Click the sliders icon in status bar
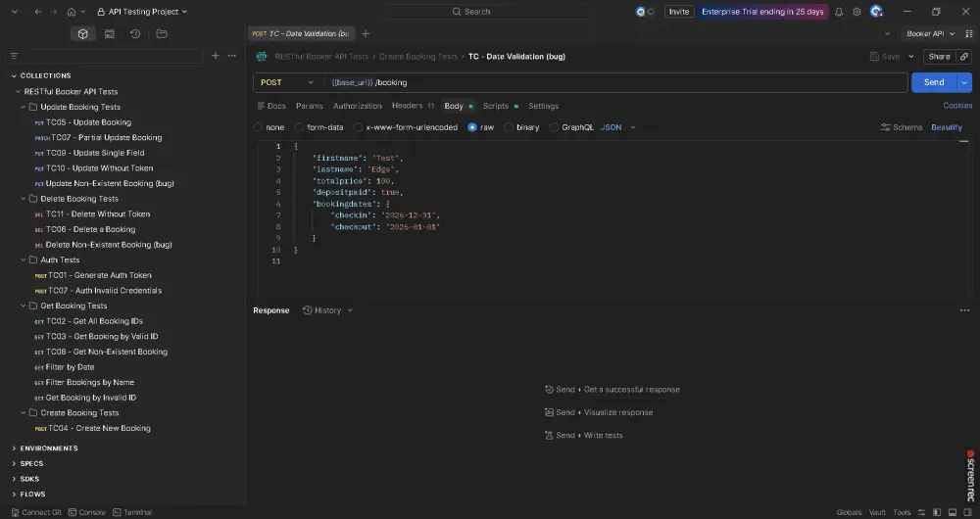This screenshot has width=980, height=519. click(922, 512)
